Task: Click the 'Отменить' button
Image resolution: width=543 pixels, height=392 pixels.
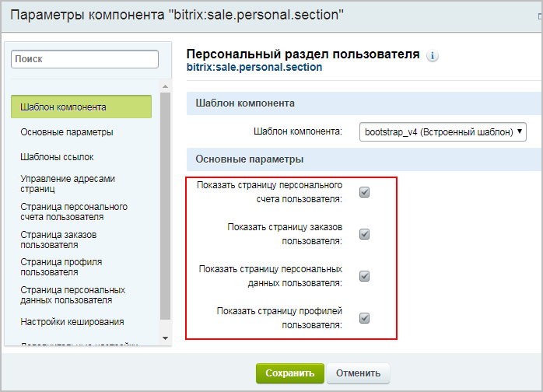Action: tap(358, 373)
